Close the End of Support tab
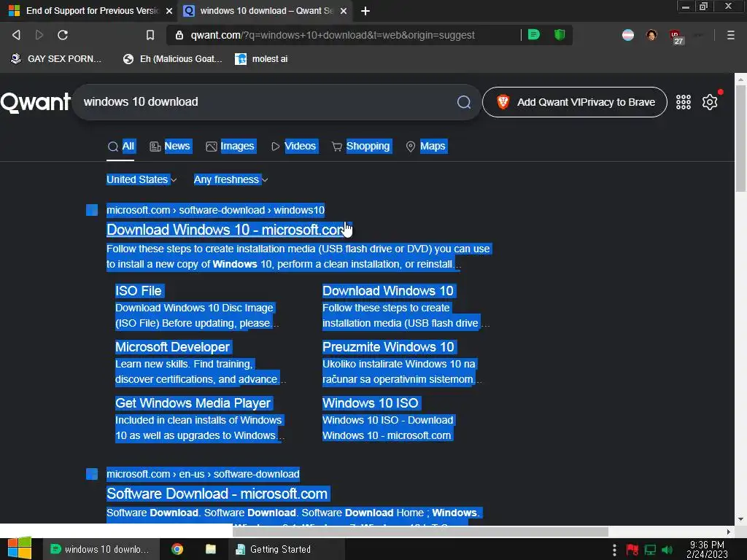 pos(169,11)
